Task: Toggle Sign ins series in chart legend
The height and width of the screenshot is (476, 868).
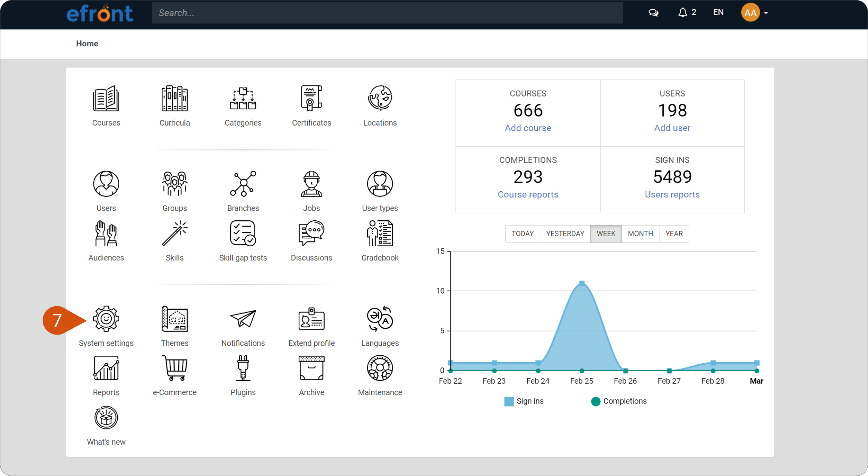Action: (524, 401)
